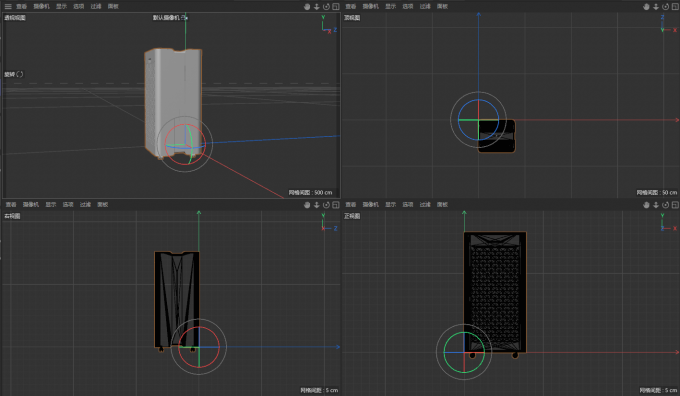Click the pan hand icon in top view

pos(646,7)
